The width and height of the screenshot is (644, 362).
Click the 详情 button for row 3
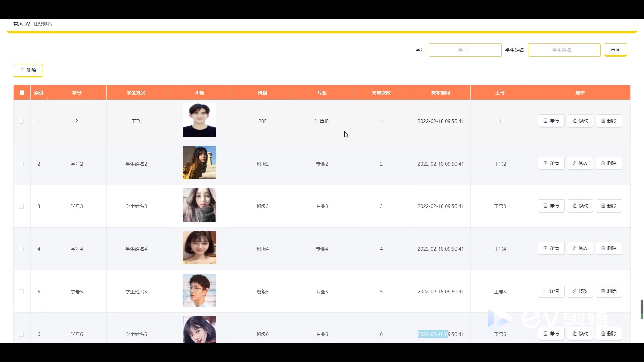(551, 206)
